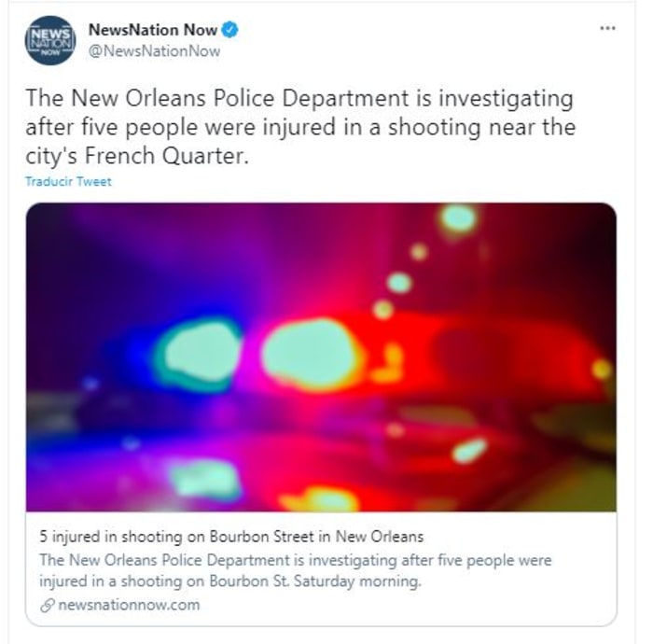Open the NewsNation Now profile avatar
Screen dimensions: 653x644
click(x=50, y=40)
